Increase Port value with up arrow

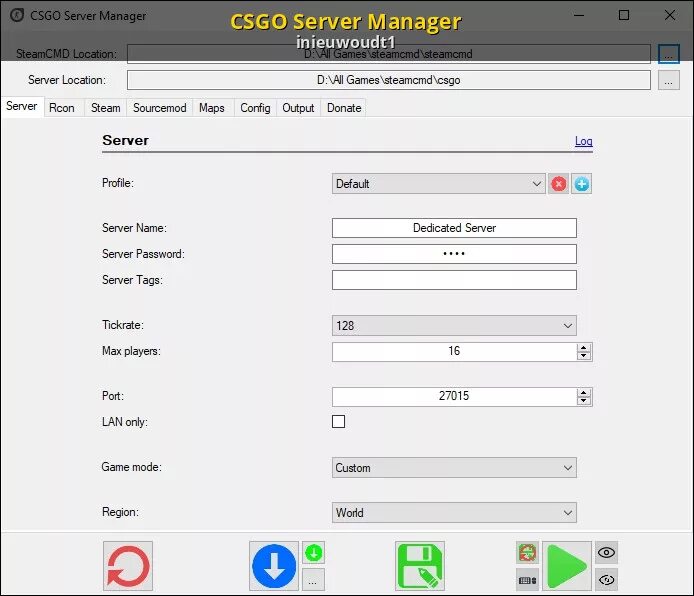point(584,392)
